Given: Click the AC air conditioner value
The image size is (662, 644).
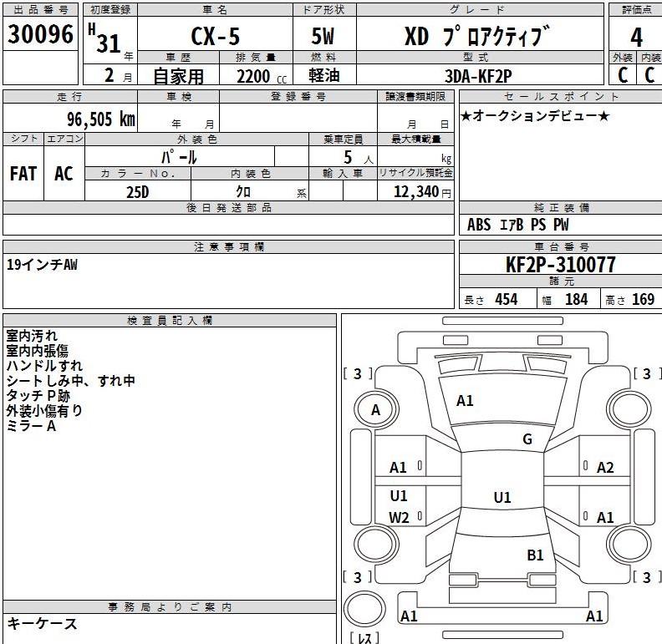Looking at the screenshot, I should 64,174.
